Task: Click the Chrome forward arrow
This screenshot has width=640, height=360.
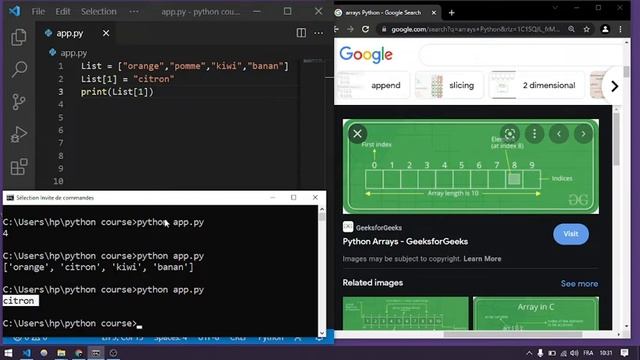Action: pyautogui.click(x=350, y=29)
